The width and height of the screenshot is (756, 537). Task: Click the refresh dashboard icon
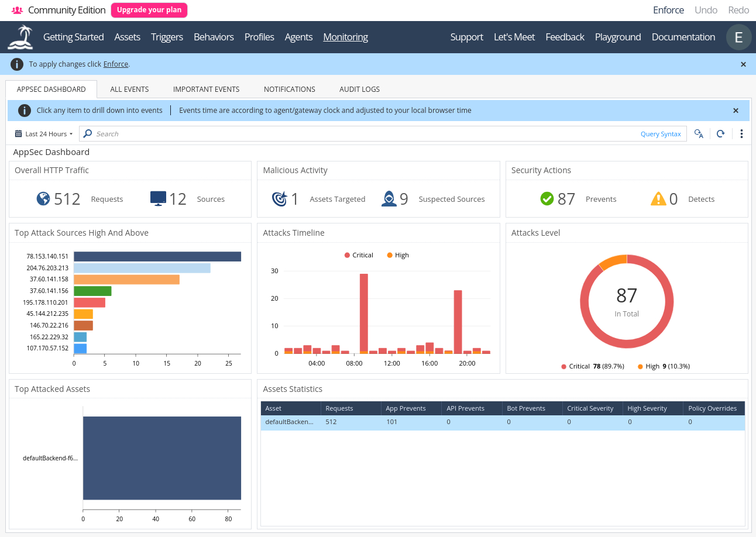720,134
